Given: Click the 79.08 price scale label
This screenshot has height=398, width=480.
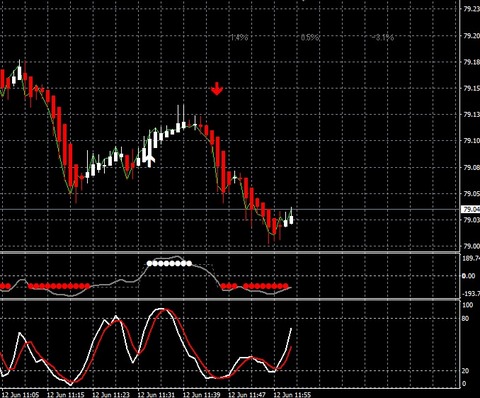Looking at the screenshot, I should (471, 167).
